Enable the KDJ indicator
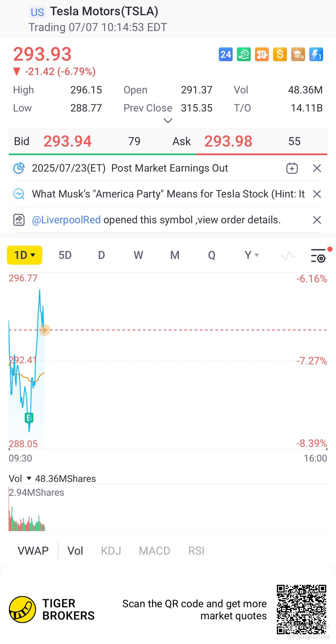The width and height of the screenshot is (336, 644). 111,551
